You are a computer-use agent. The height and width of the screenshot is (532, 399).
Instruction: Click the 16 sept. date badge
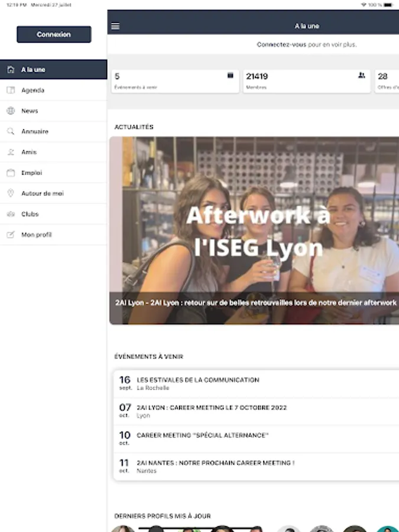[125, 383]
